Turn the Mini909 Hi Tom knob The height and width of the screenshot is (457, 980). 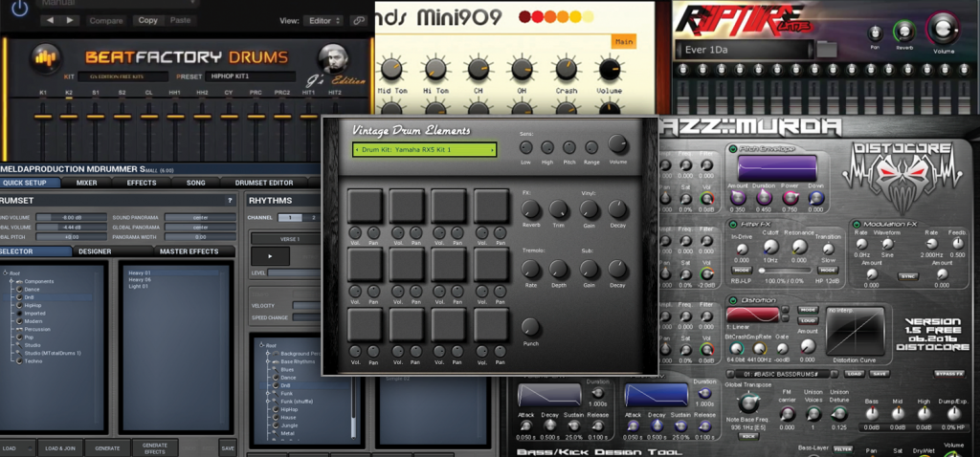434,69
